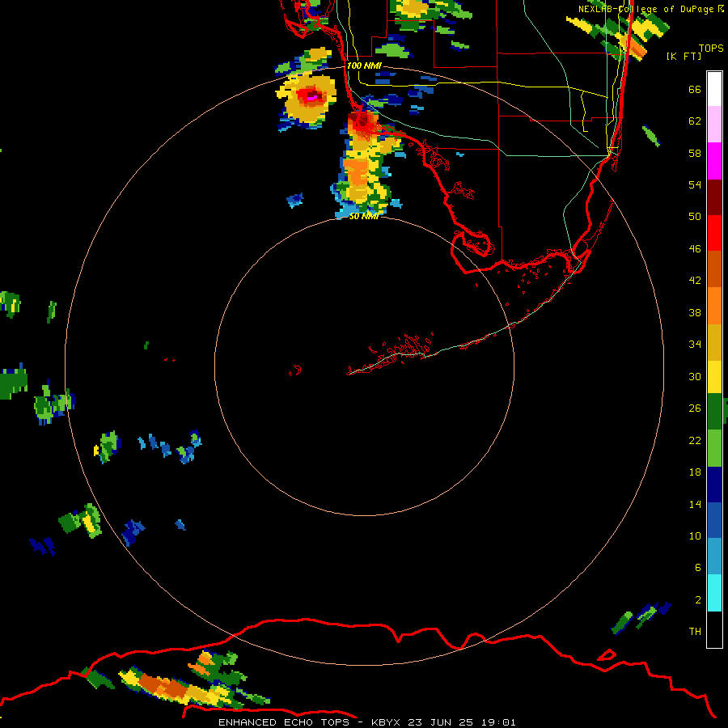Click the 50 NMI range ring label

363,216
